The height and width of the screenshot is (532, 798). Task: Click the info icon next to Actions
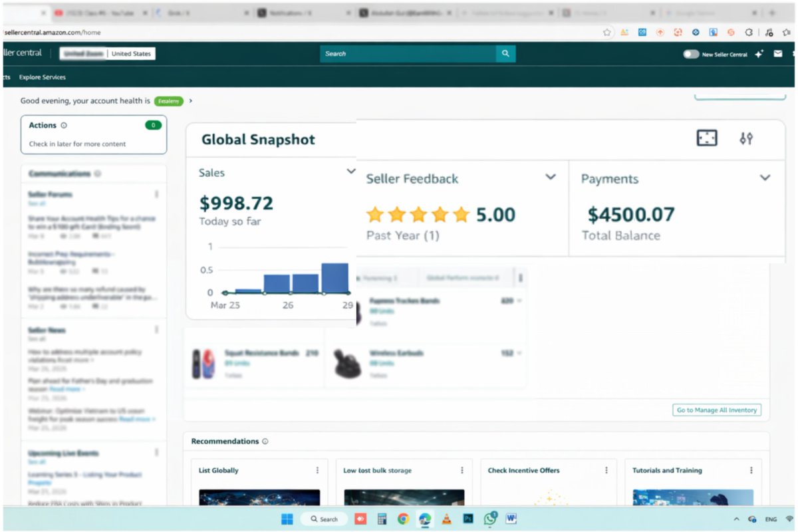[64, 125]
